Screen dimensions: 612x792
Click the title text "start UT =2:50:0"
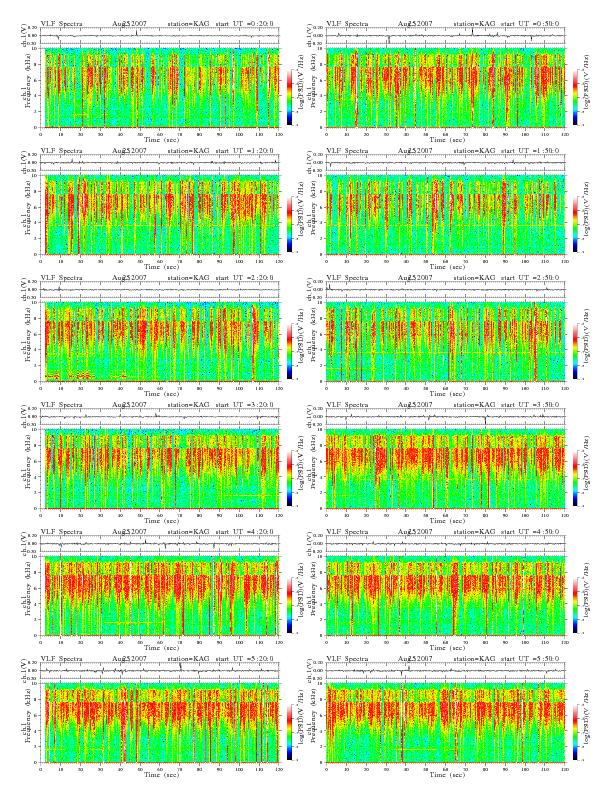coord(530,278)
